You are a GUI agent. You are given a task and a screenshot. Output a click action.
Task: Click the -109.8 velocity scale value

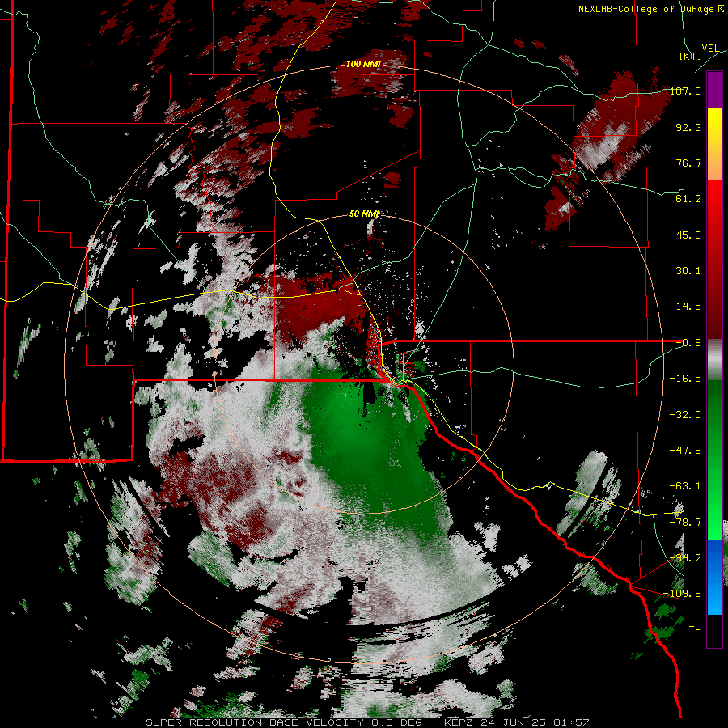click(683, 594)
